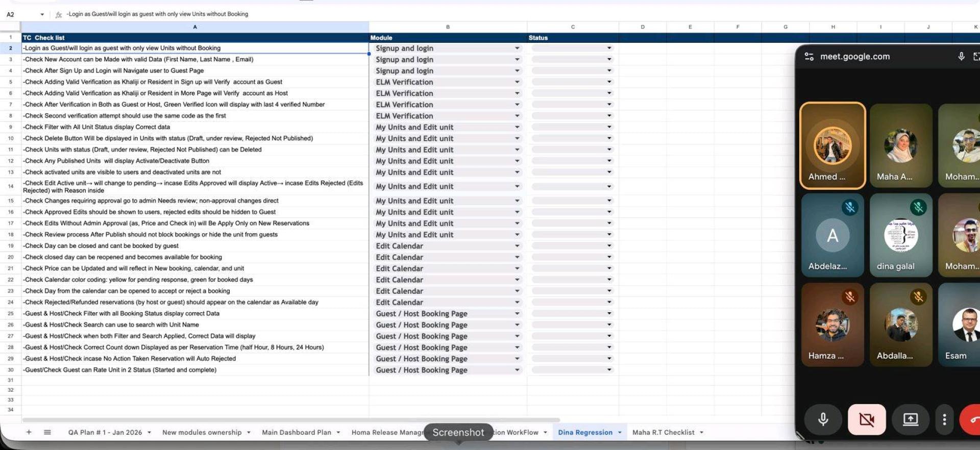The width and height of the screenshot is (980, 450).
Task: Click cell '-Guest/Check Guest can Rate Unit in 2 Status'
Action: [195, 370]
